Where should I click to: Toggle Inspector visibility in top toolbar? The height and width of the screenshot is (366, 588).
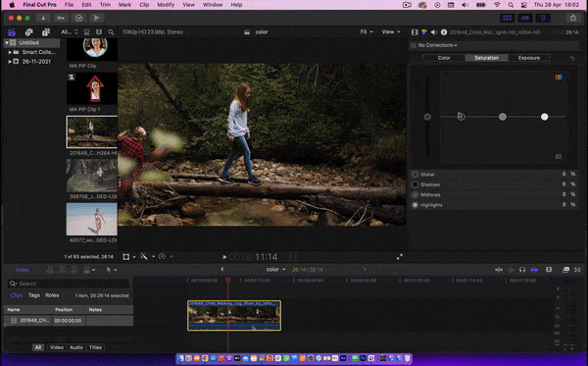543,18
